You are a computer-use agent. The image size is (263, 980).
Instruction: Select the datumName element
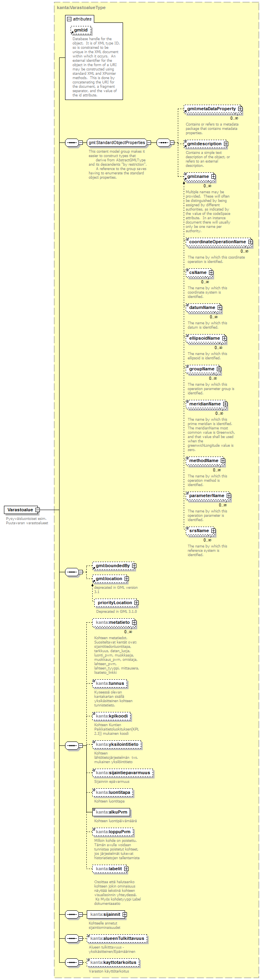pyautogui.click(x=202, y=307)
